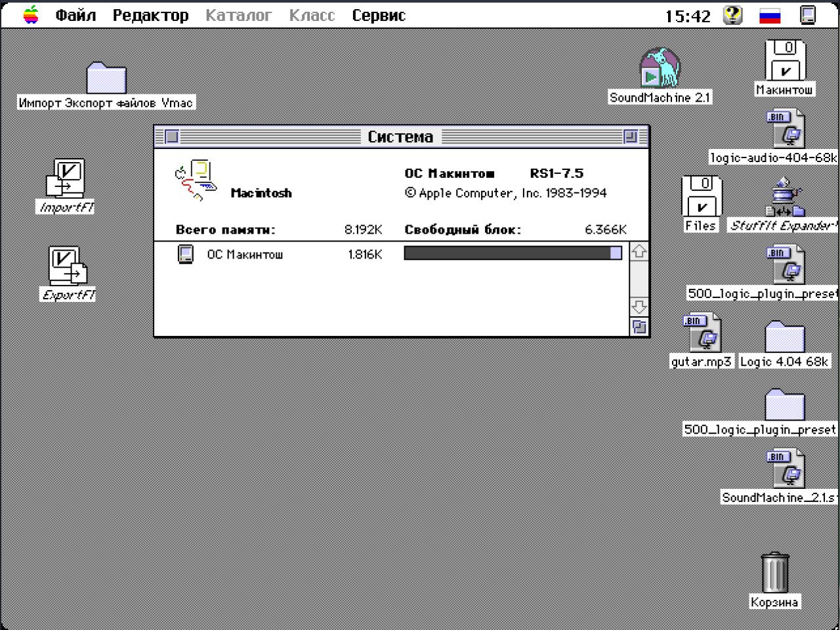840x630 pixels.
Task: Click the 6.366K free block value
Action: click(x=605, y=230)
